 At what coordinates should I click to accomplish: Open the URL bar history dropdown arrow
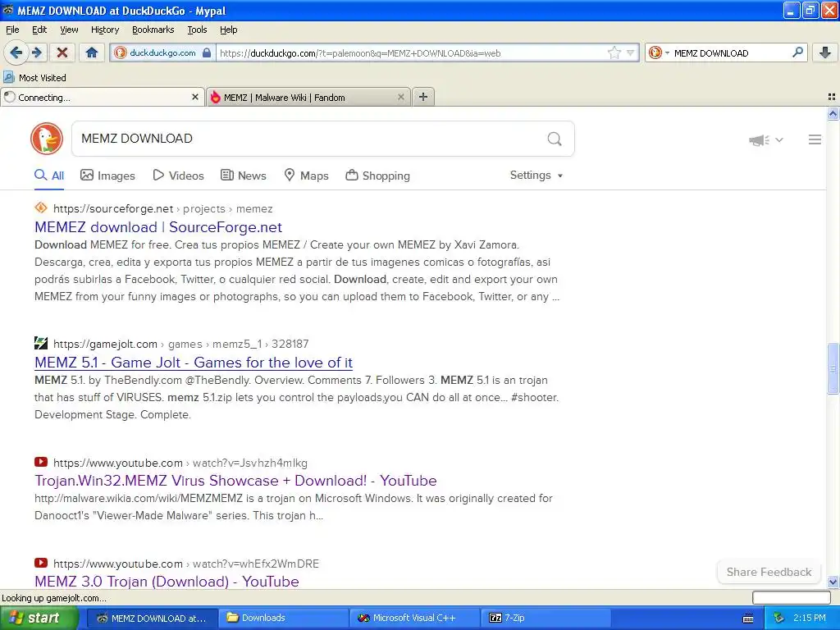pyautogui.click(x=631, y=52)
